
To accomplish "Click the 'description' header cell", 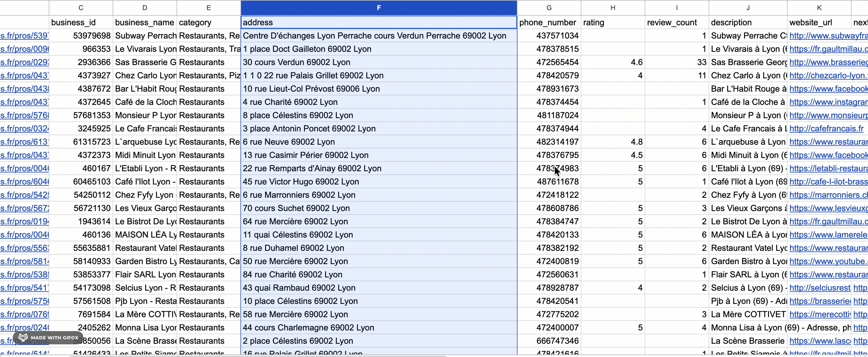I will (x=748, y=22).
